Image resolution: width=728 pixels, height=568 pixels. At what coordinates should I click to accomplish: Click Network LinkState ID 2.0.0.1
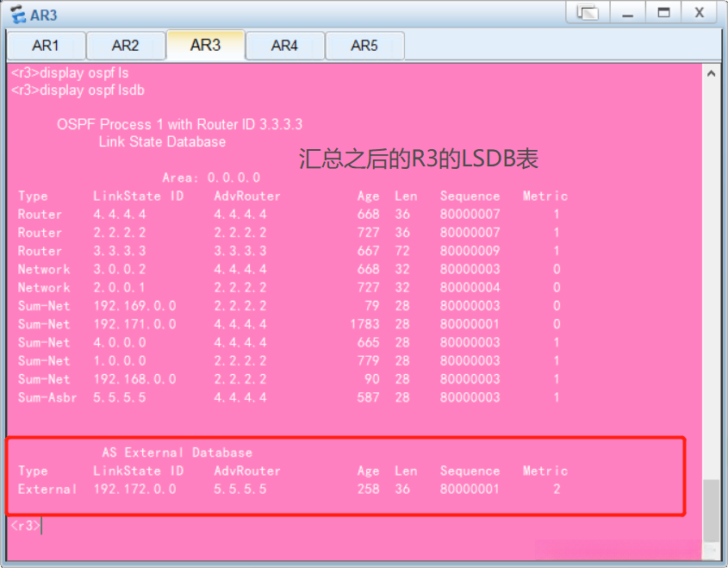pyautogui.click(x=119, y=288)
